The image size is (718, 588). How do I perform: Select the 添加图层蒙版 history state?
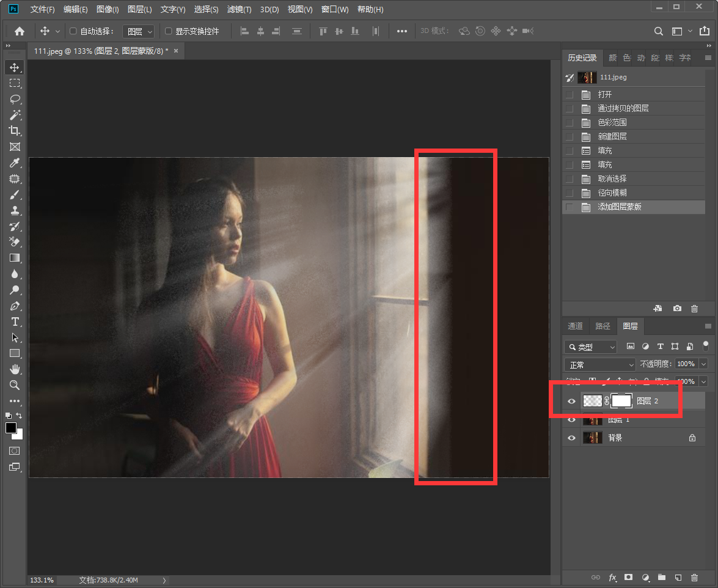(634, 207)
